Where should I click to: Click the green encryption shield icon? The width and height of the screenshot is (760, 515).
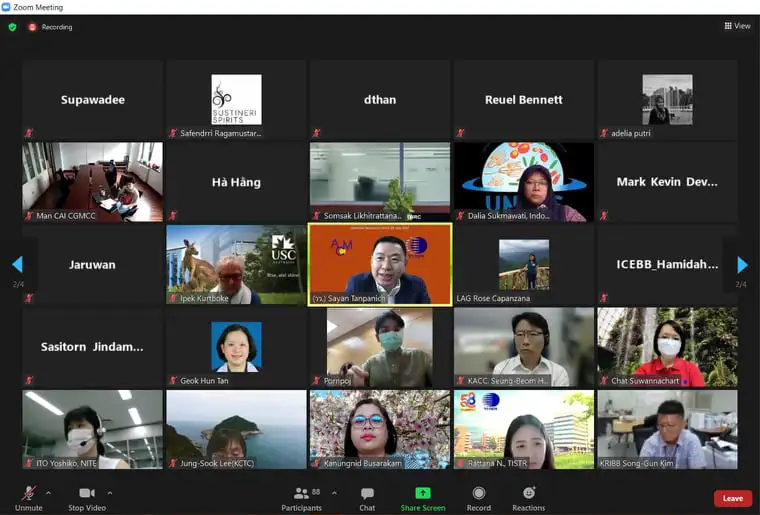click(12, 27)
